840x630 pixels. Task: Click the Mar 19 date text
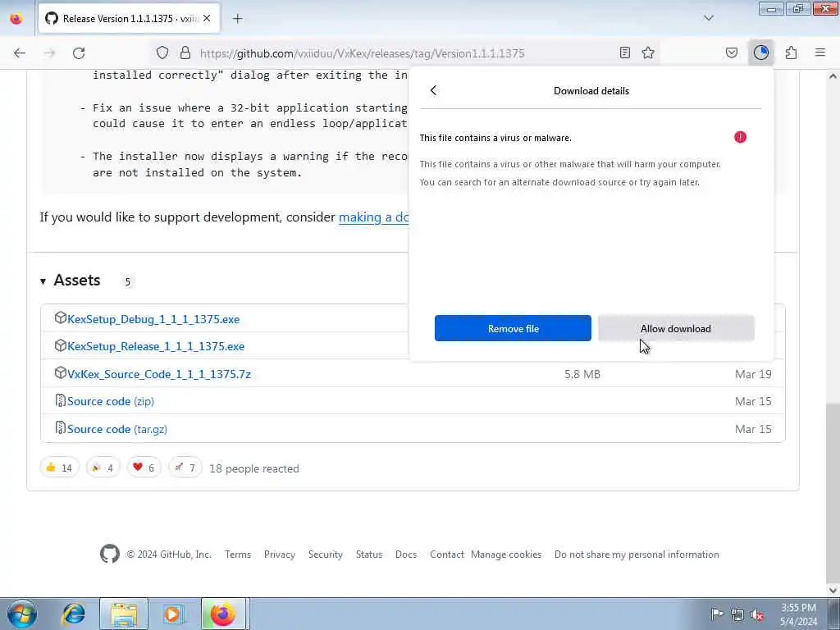tap(753, 374)
